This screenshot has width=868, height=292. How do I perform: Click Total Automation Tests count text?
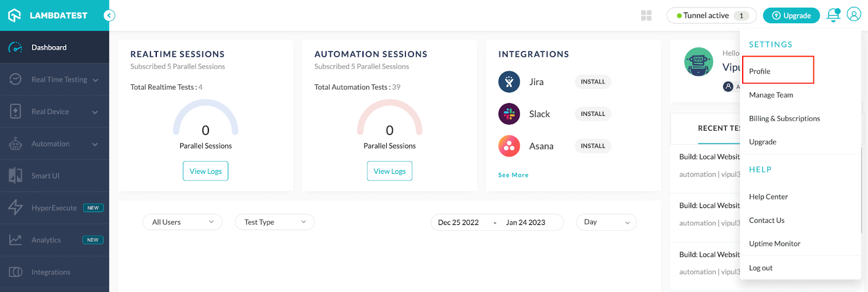pyautogui.click(x=358, y=87)
